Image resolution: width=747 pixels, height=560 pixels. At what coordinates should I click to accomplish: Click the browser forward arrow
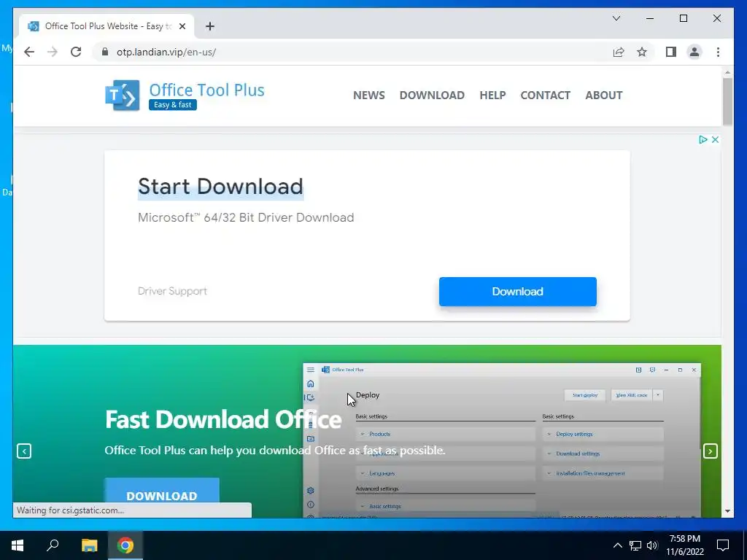click(x=53, y=52)
